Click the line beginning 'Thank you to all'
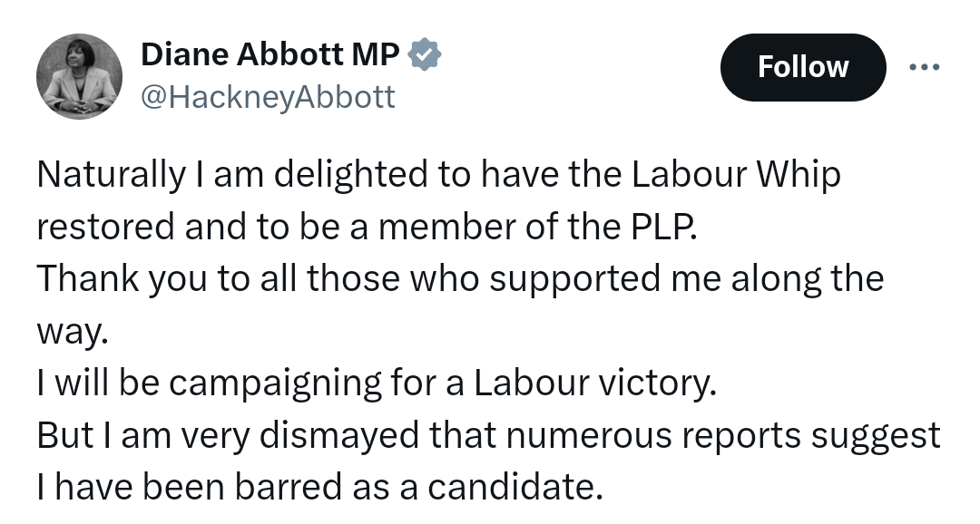 click(460, 278)
